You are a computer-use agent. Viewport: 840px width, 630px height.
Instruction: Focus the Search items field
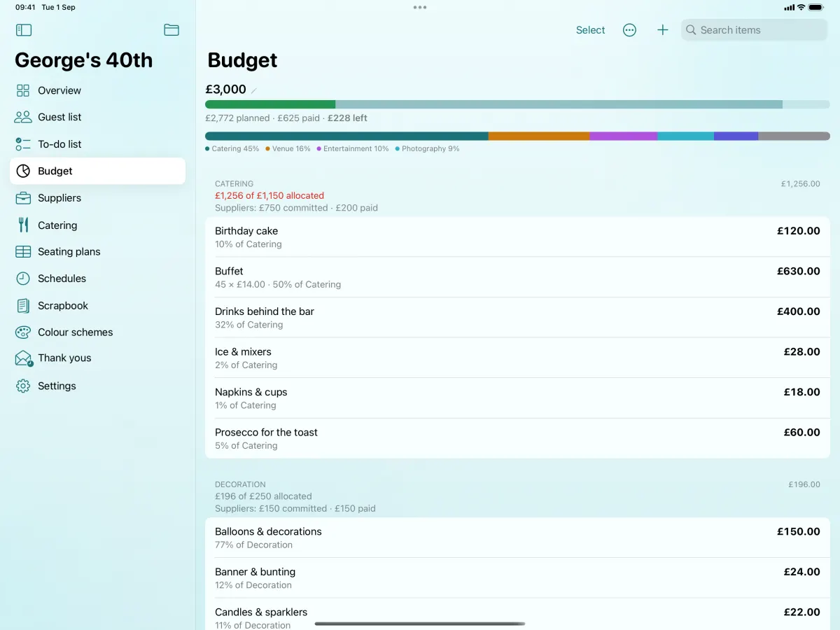tap(754, 30)
